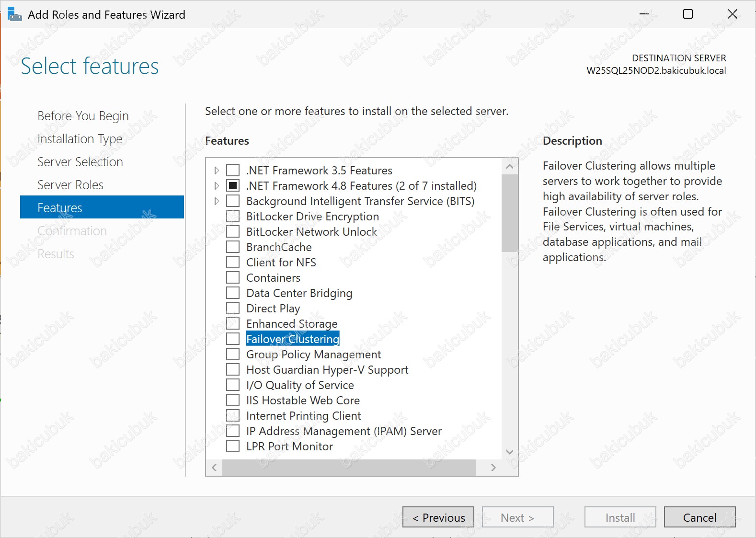
Task: Expand .NET Framework 4.8 Features node
Action: point(217,186)
